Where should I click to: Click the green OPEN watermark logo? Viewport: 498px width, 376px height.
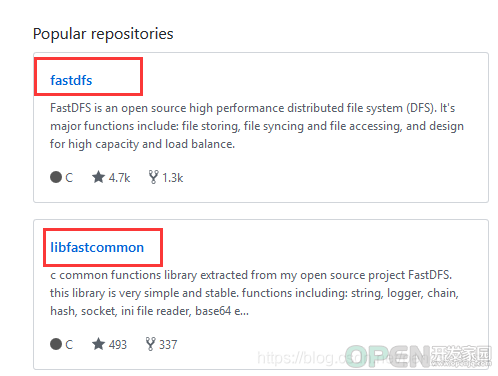tap(388, 357)
